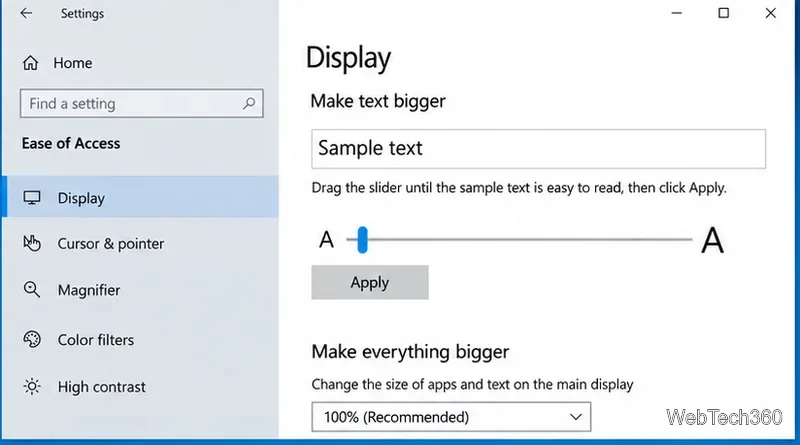Image resolution: width=800 pixels, height=445 pixels.
Task: Open the 100% (Recommended) scale dropdown
Action: [x=451, y=417]
